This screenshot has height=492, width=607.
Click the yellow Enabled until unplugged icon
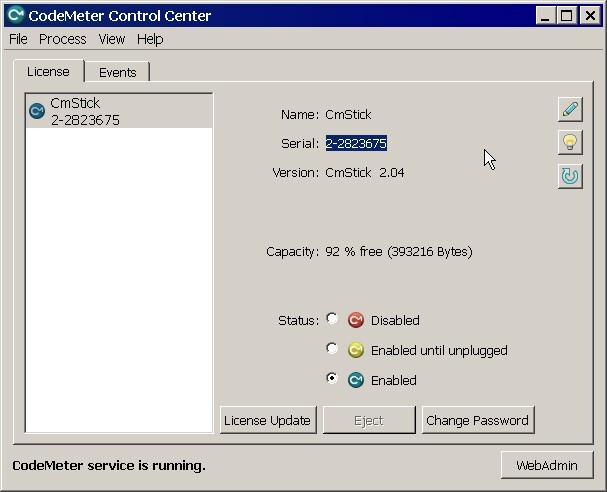[x=355, y=350]
